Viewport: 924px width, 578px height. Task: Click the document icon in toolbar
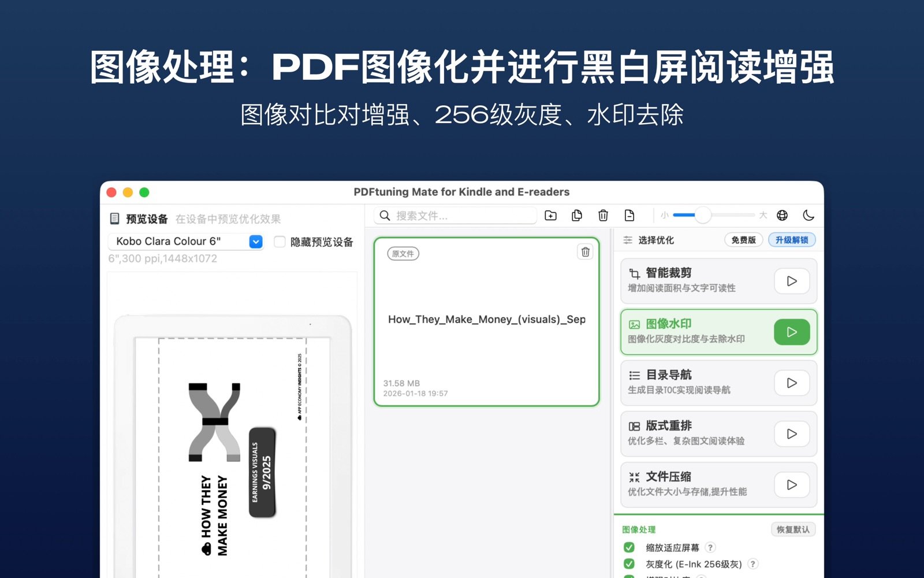click(x=629, y=216)
